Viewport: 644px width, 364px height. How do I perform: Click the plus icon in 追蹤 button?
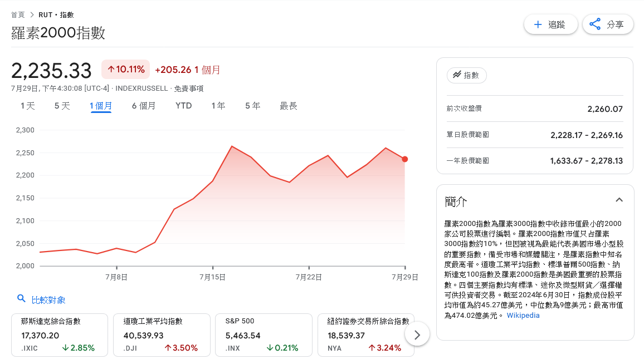click(538, 24)
